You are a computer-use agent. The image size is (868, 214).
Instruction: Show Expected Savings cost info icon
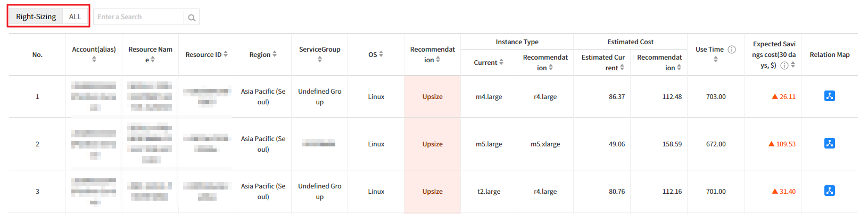pyautogui.click(x=784, y=65)
